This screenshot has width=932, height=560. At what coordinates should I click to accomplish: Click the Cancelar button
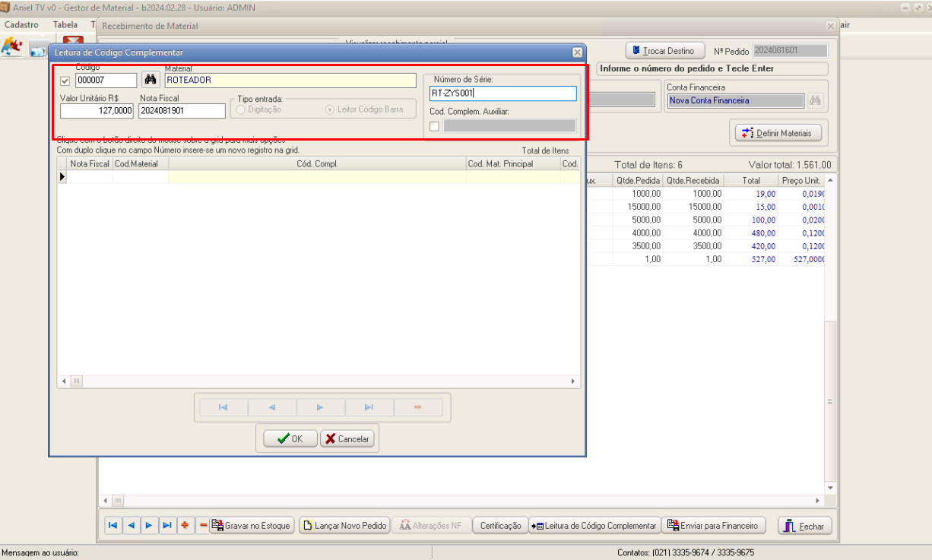point(347,438)
